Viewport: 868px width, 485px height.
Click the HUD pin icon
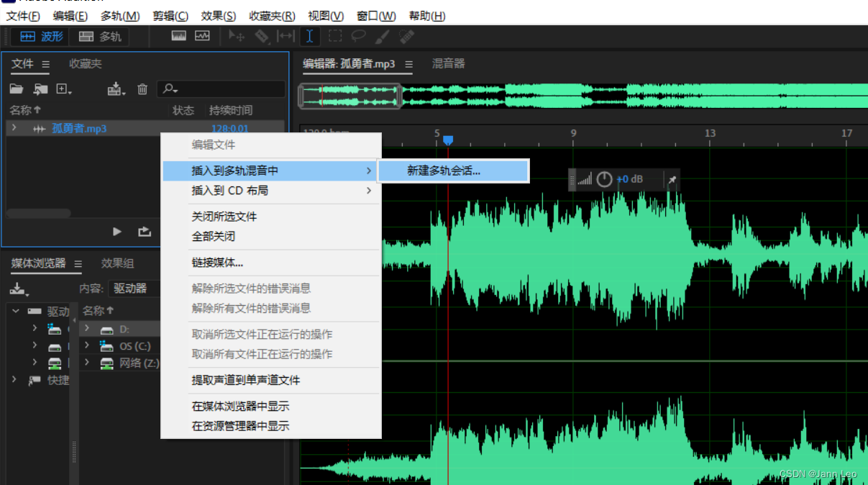tap(672, 179)
